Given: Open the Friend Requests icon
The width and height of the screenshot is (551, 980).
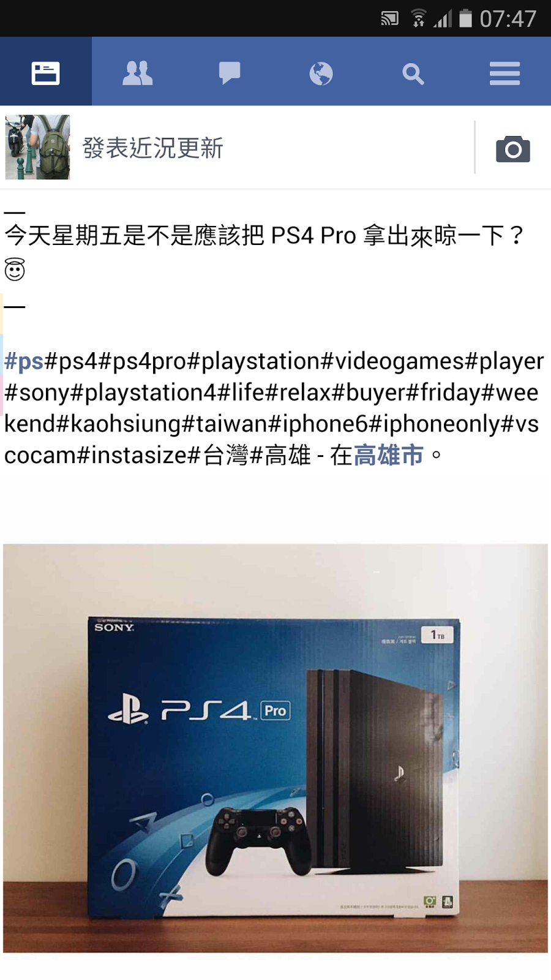Looking at the screenshot, I should click(x=137, y=73).
